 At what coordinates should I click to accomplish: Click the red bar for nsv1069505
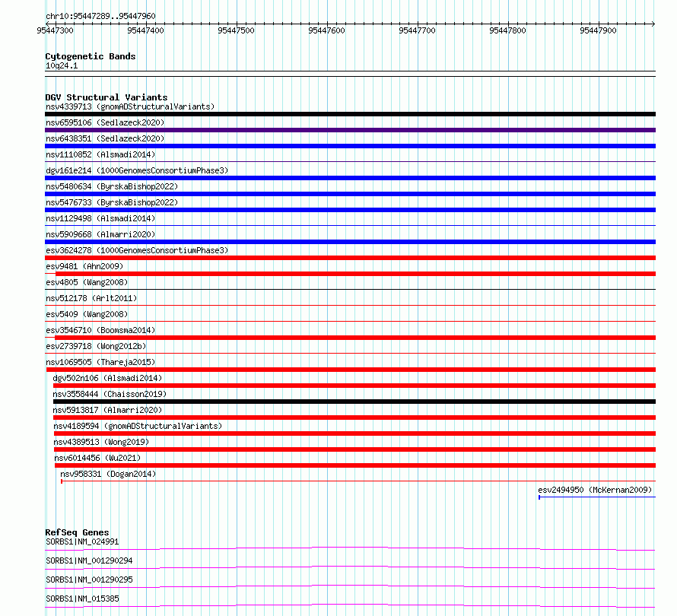351,370
